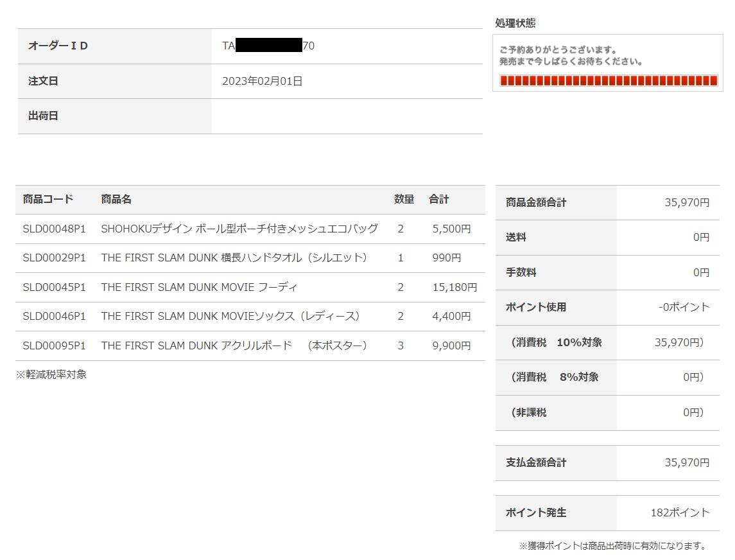Select product code SLD00048P1
Viewport: 735px width, 560px height.
click(55, 229)
